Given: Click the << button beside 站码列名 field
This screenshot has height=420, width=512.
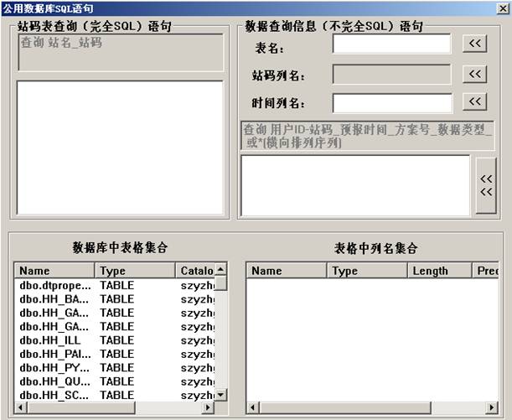Looking at the screenshot, I should [x=476, y=74].
